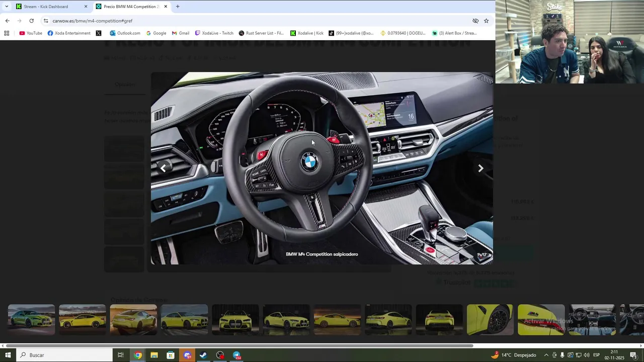The height and width of the screenshot is (362, 644).
Task: Close the Stream - Kick Dashboard tab
Action: (x=86, y=7)
